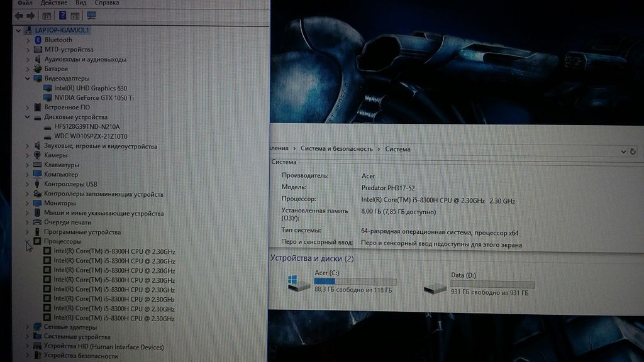Click the Система breadcrumb
Image resolution: width=644 pixels, height=362 pixels.
pos(397,149)
